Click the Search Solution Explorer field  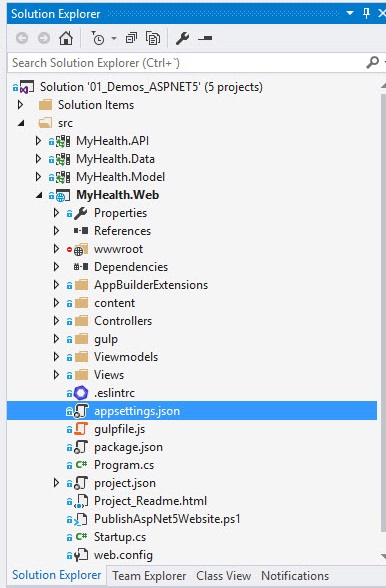(186, 63)
